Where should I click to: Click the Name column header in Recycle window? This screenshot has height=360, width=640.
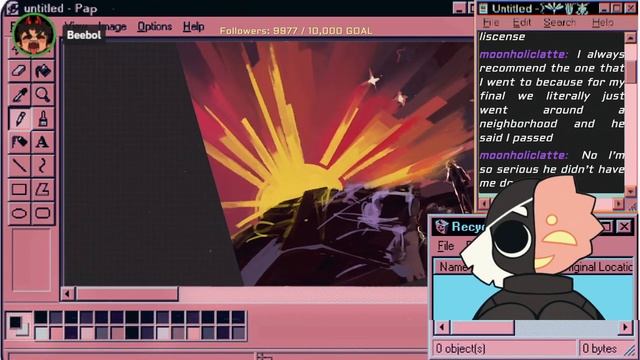click(452, 267)
